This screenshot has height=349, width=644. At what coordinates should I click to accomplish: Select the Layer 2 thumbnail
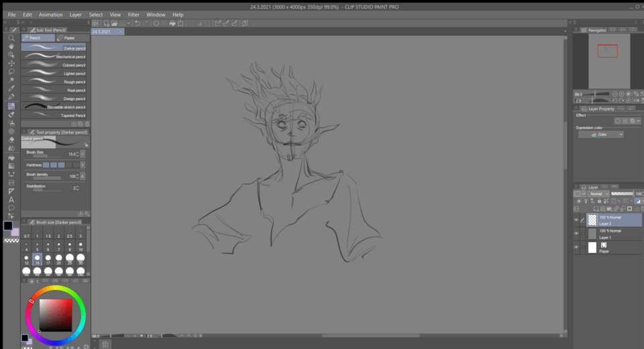point(592,220)
